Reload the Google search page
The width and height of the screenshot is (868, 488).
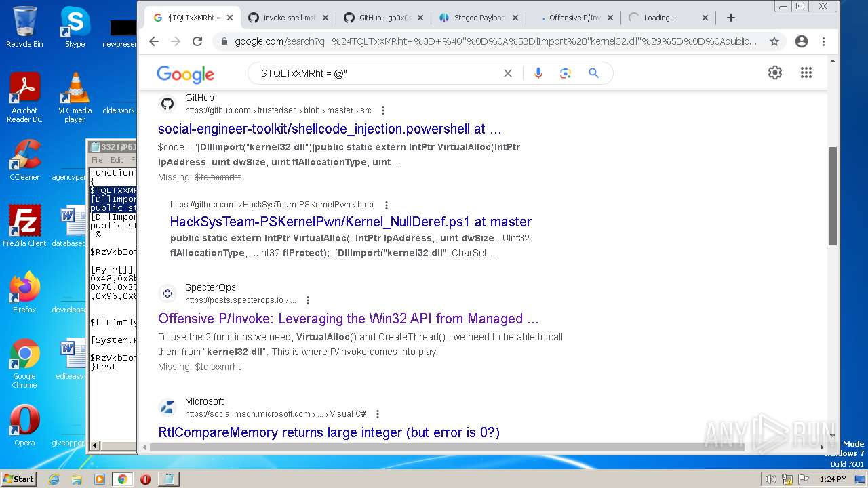(x=197, y=41)
